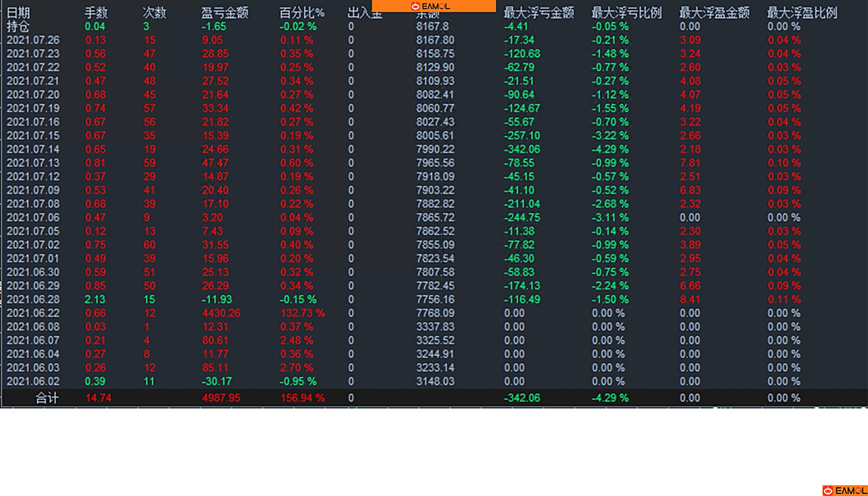Sort by 次数 column header
The height and width of the screenshot is (496, 868).
(154, 13)
